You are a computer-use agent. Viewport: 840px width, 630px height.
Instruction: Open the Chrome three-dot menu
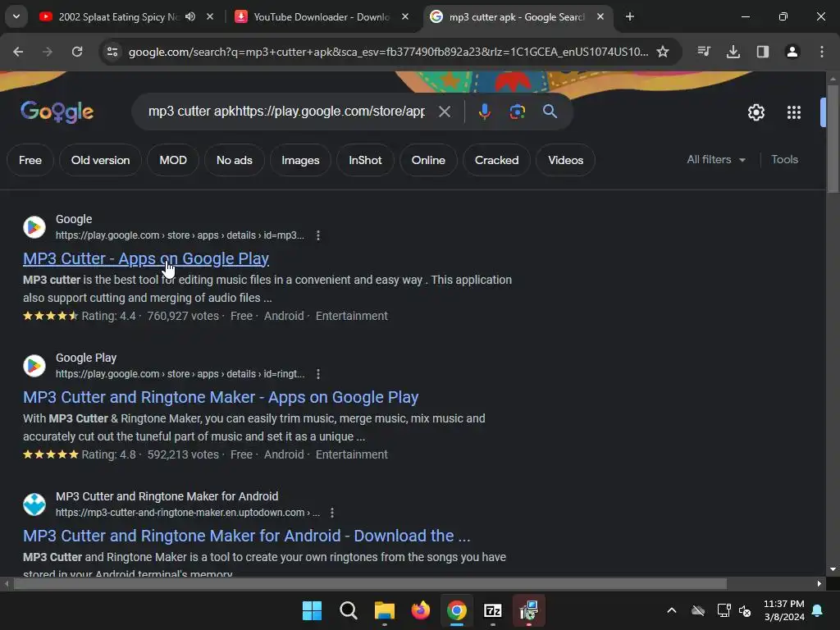(x=821, y=52)
